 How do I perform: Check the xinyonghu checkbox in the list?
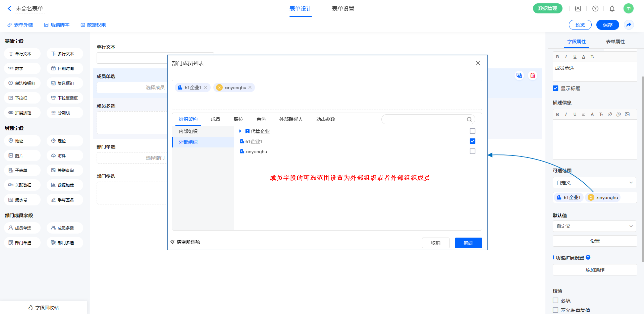[473, 151]
